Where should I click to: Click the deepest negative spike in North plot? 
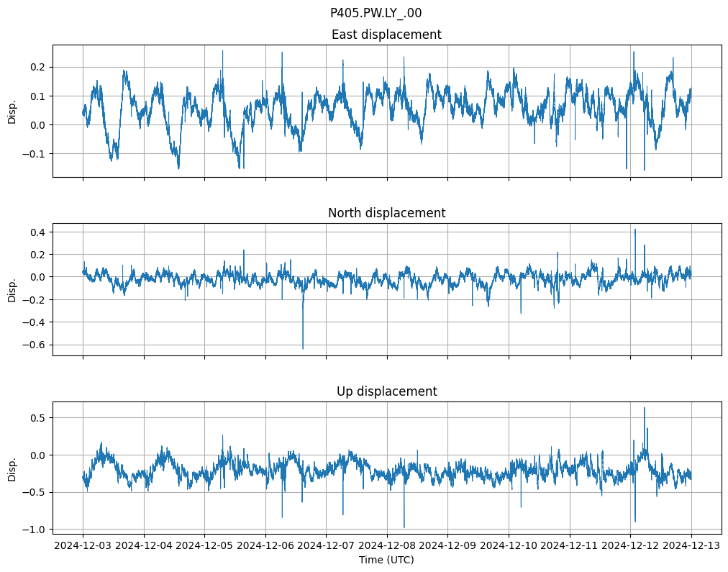point(303,348)
